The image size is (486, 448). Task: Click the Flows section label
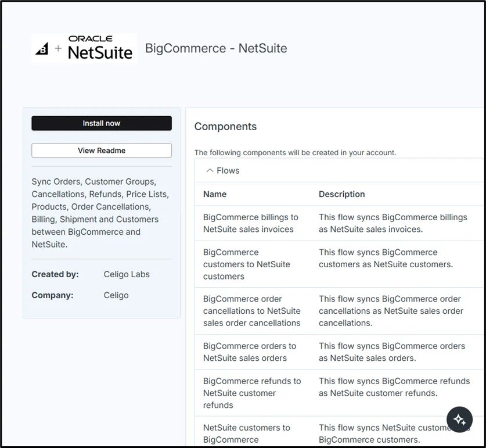(228, 171)
